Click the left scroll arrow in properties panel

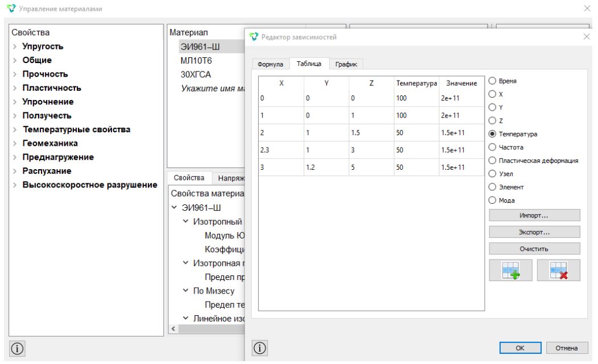coord(173,329)
